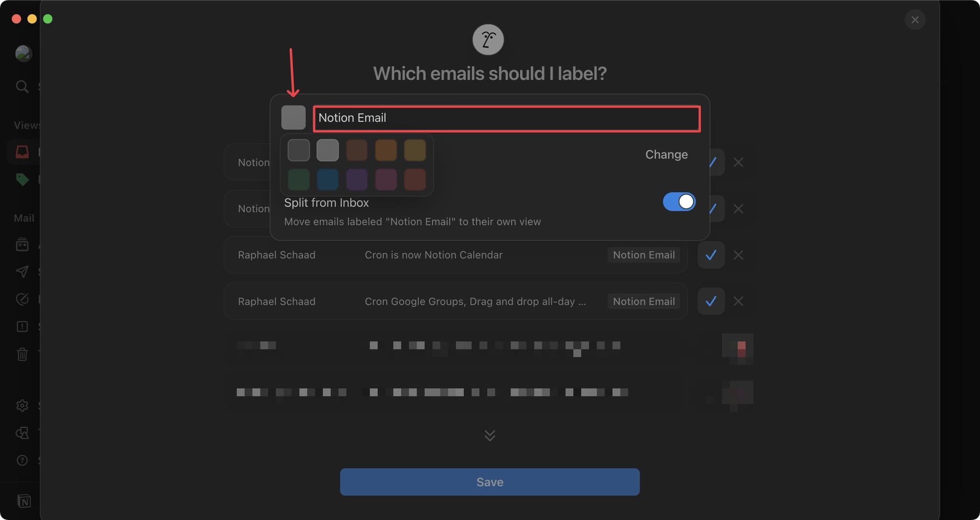The width and height of the screenshot is (980, 520).
Task: Click the Save button
Action: (x=490, y=482)
